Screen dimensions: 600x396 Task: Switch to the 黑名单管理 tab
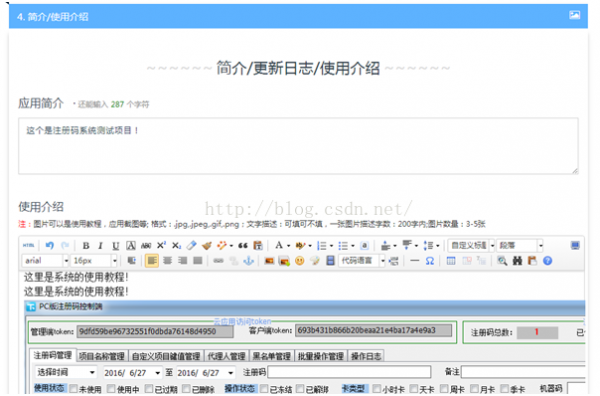coord(272,356)
